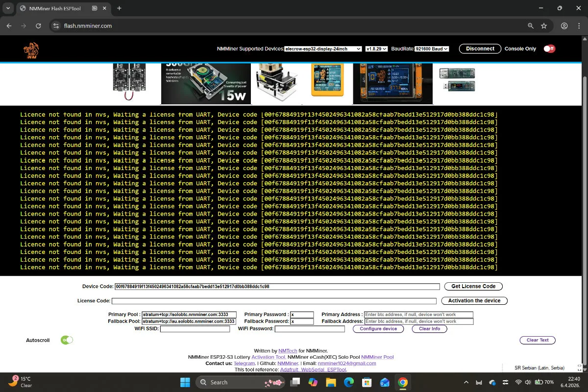
Task: Open Chrome profile avatar icon
Action: pyautogui.click(x=564, y=26)
